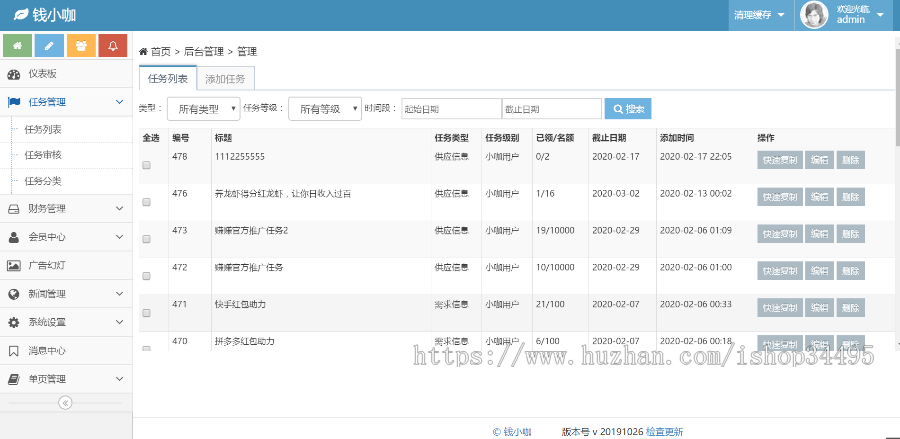Click the 19/10000 quota cell
The image size is (900, 439).
pyautogui.click(x=554, y=231)
